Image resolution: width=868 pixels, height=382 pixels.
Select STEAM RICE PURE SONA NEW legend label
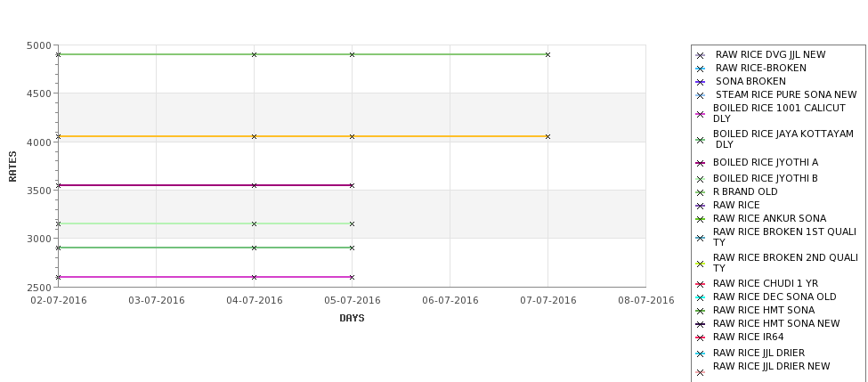pyautogui.click(x=786, y=94)
